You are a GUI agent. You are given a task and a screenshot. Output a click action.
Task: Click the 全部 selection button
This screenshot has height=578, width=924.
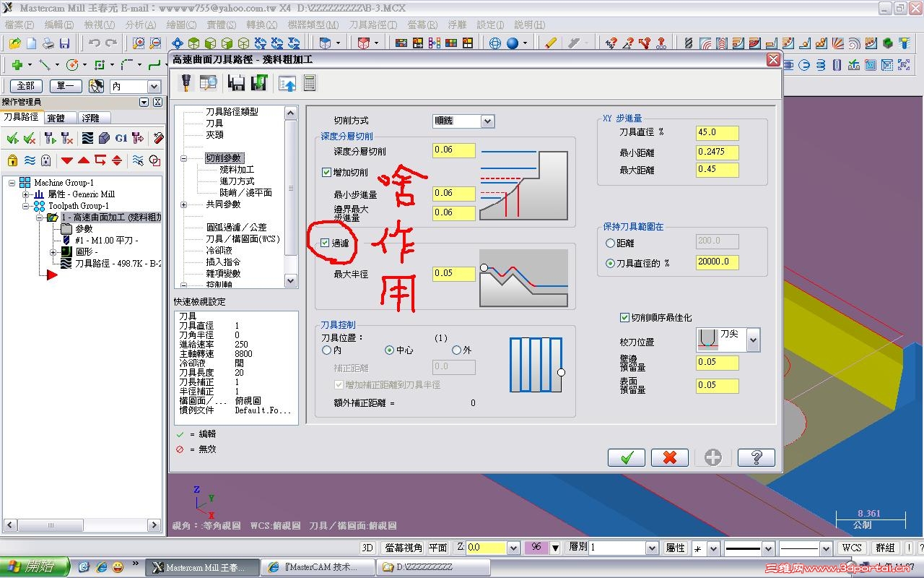tap(25, 87)
